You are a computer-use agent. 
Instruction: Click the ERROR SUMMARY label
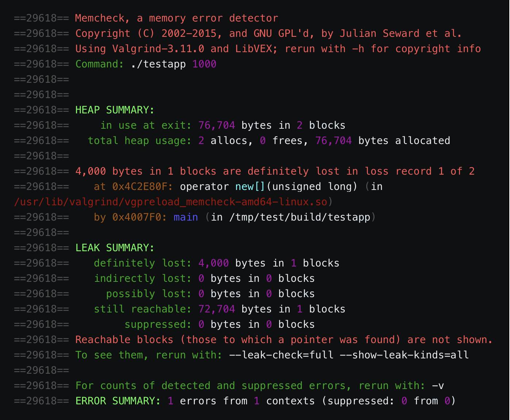tap(118, 401)
